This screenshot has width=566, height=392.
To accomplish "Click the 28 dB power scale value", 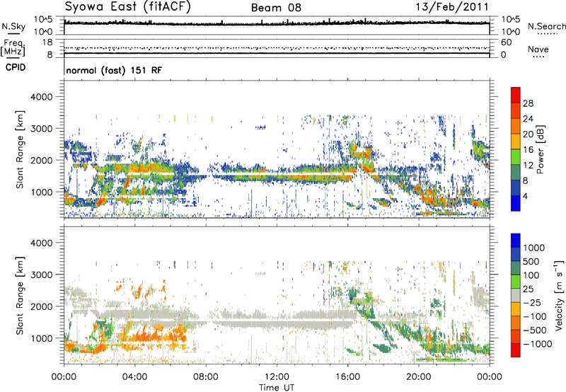I will (x=528, y=103).
